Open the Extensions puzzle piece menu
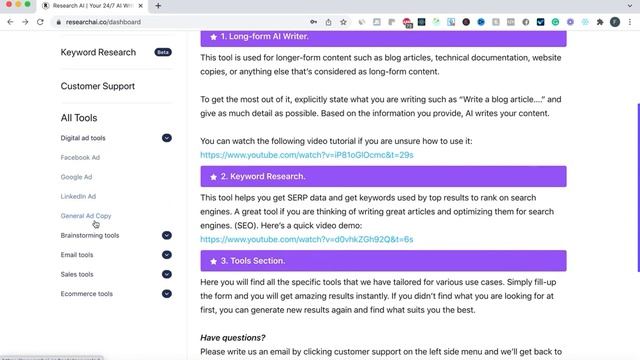 pos(600,22)
